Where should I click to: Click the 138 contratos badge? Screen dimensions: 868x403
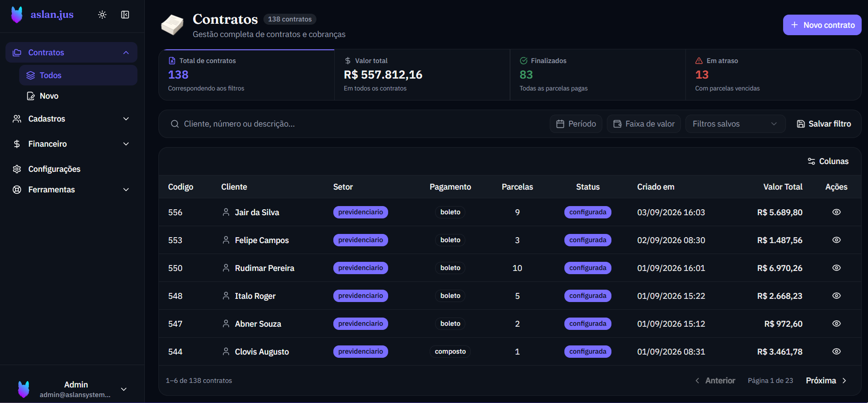[x=290, y=19]
